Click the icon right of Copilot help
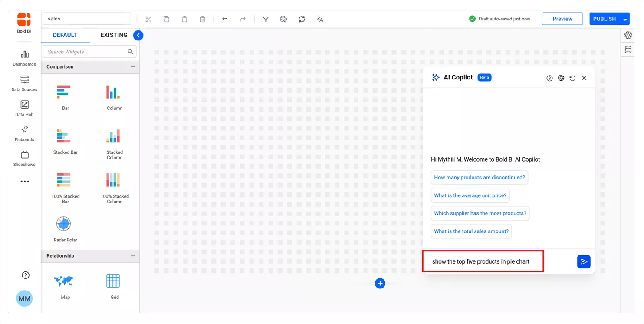 coord(561,78)
